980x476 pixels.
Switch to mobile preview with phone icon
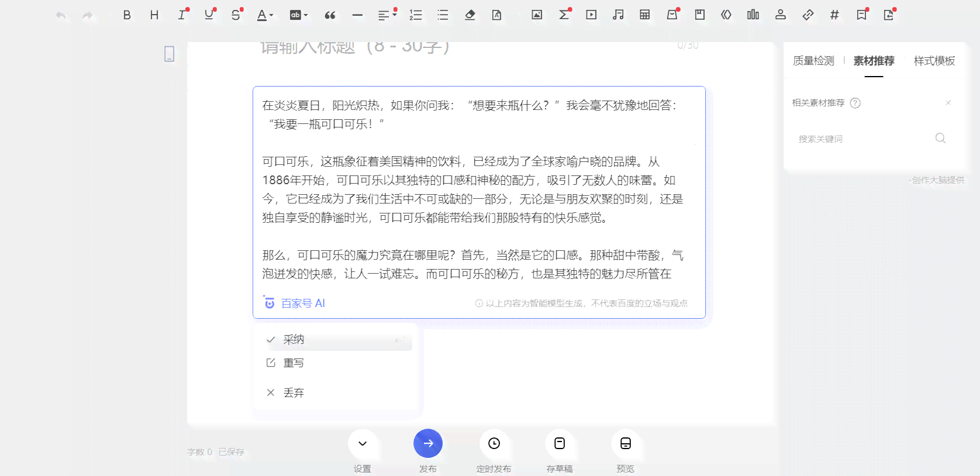(169, 54)
